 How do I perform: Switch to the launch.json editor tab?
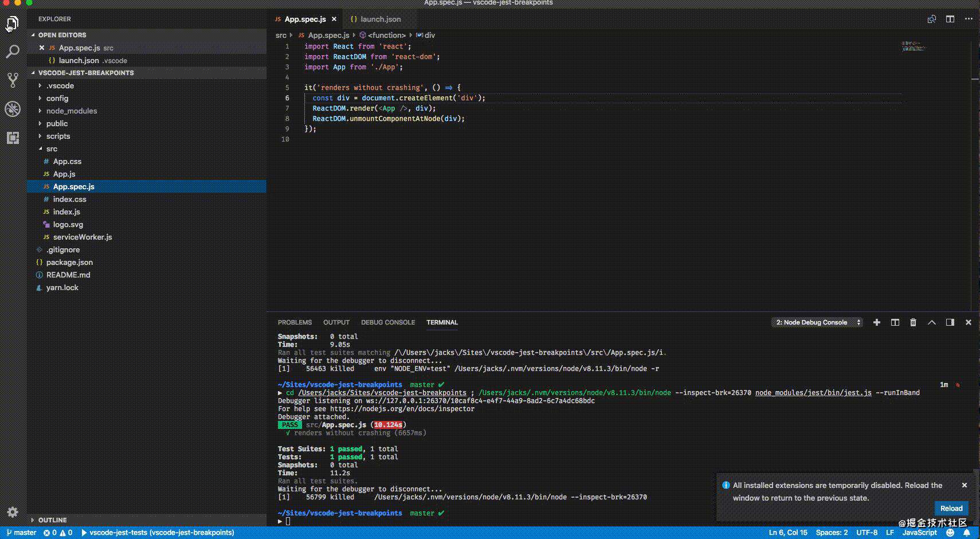point(375,19)
